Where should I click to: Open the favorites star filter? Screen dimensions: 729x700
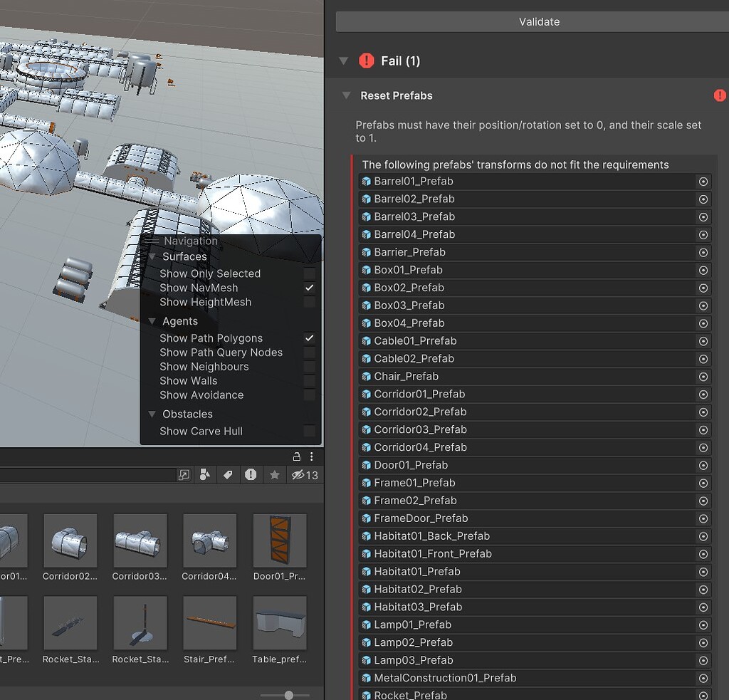[x=274, y=475]
